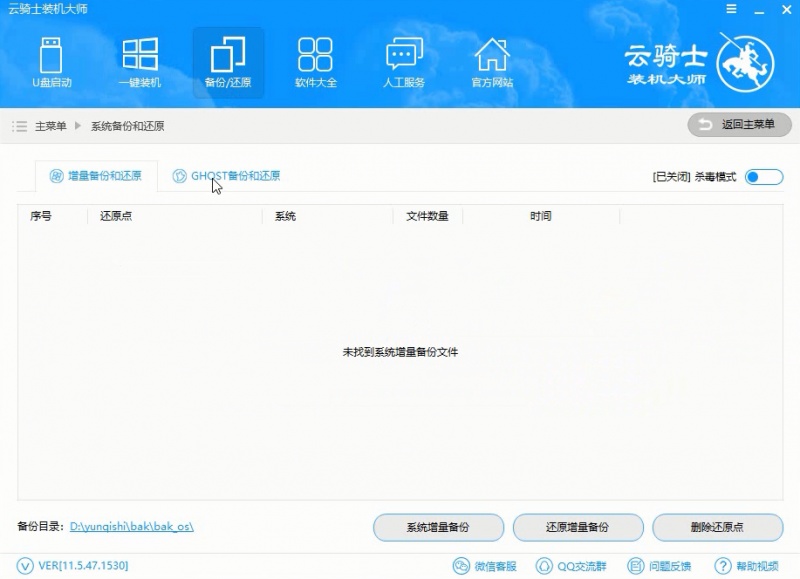This screenshot has height=579, width=800.
Task: Click the 主菜单 list icon
Action: click(20, 126)
